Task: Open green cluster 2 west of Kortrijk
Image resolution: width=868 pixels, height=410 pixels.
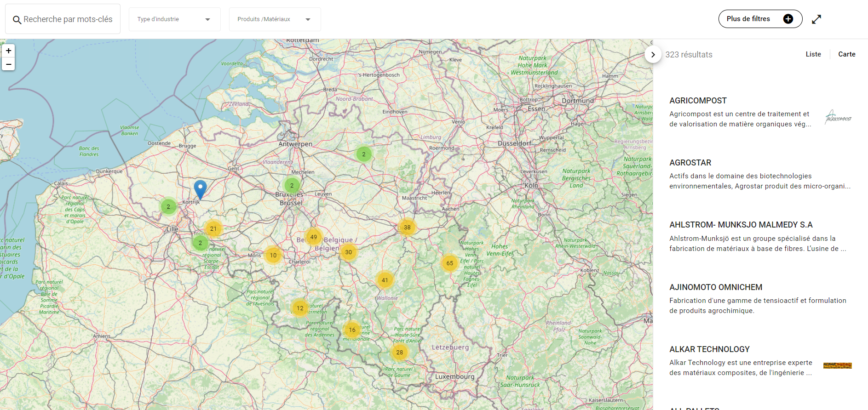Action: (x=168, y=206)
